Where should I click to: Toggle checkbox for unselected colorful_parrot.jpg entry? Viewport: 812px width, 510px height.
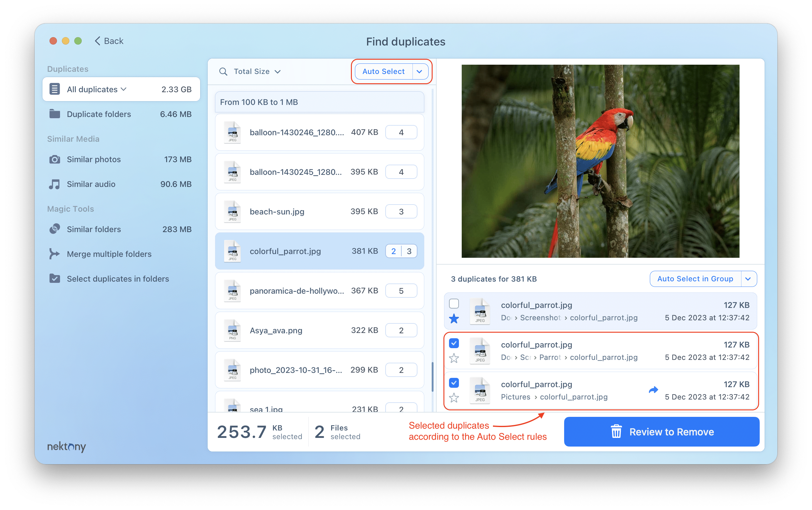454,304
